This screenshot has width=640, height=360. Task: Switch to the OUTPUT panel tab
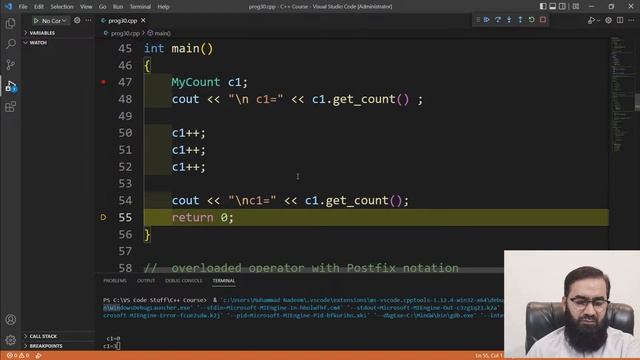click(x=146, y=281)
